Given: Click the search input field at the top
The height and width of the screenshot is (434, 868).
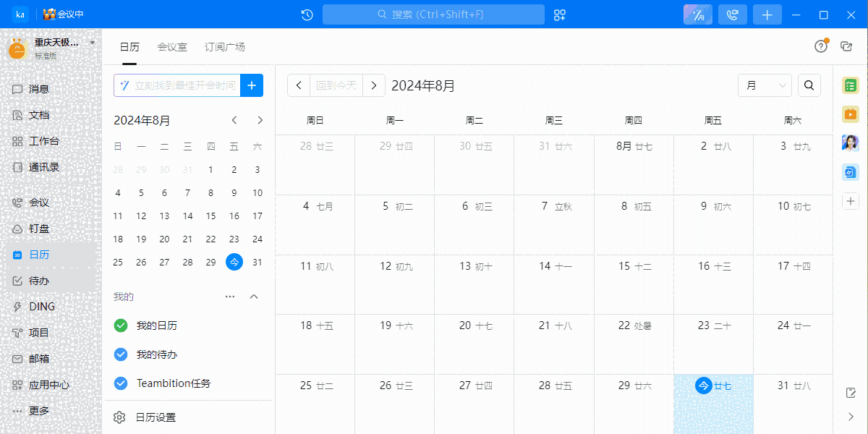Looking at the screenshot, I should [433, 14].
